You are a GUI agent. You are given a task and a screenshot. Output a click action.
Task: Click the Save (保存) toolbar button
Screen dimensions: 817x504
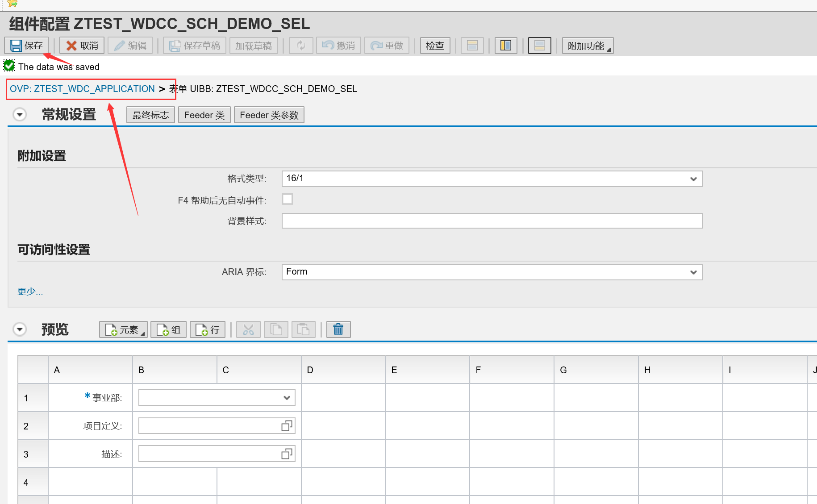(26, 46)
